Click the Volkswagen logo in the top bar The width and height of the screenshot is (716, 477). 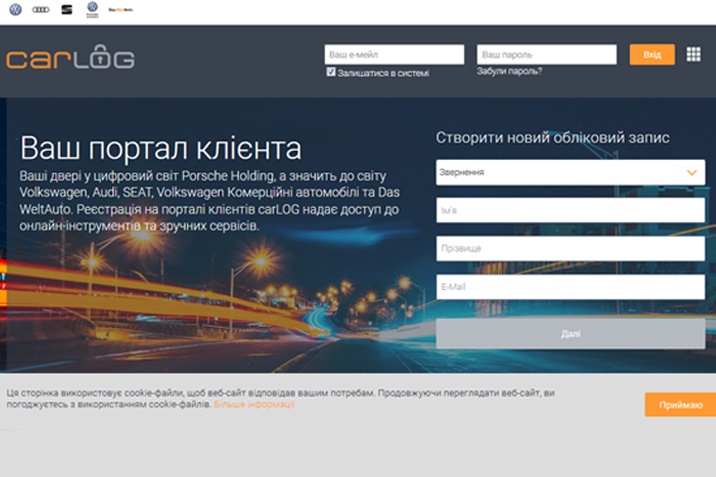pyautogui.click(x=16, y=10)
